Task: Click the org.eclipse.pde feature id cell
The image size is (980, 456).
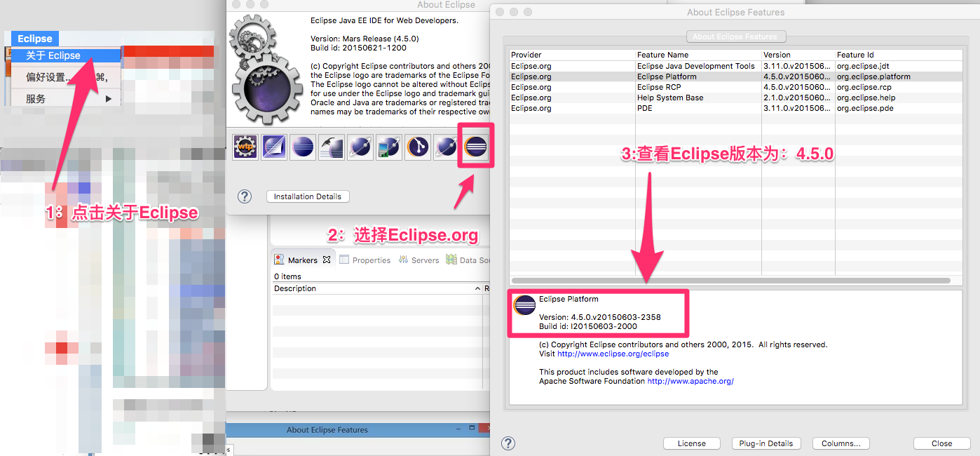Action: 865,108
